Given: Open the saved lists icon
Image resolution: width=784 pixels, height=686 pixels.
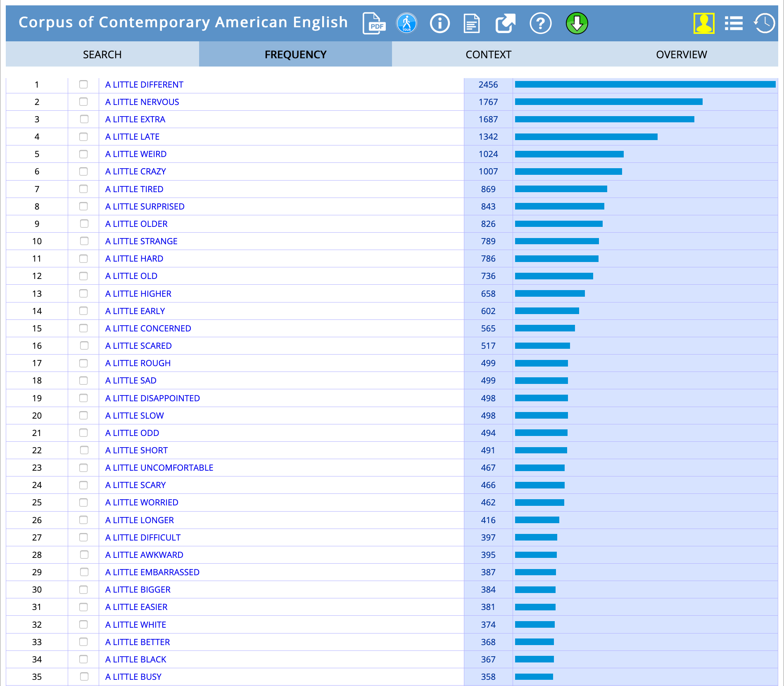Looking at the screenshot, I should click(734, 23).
